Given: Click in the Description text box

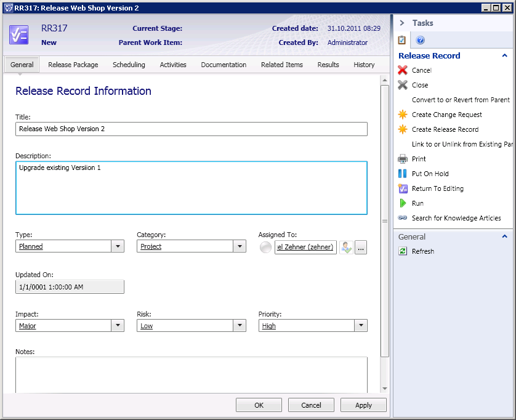Looking at the screenshot, I should tap(191, 188).
